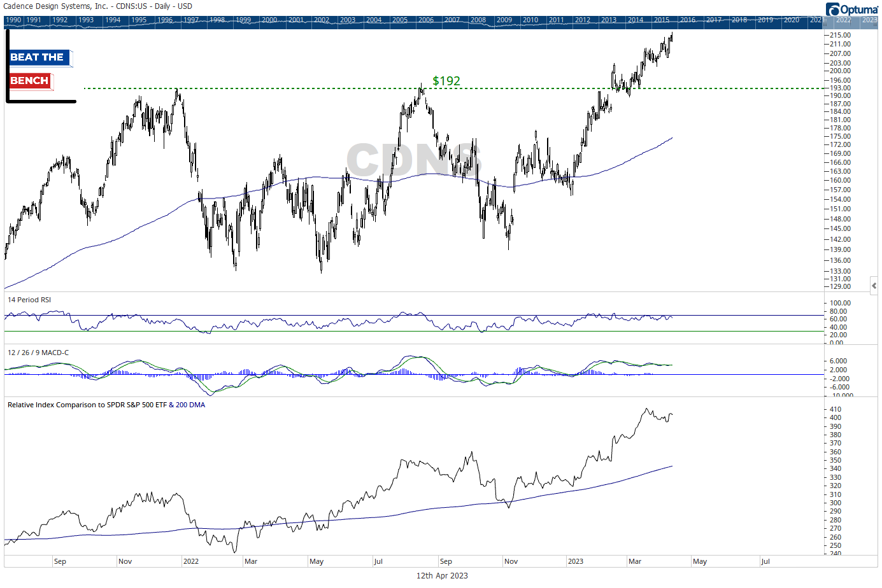The width and height of the screenshot is (882, 588).
Task: Select 2022 on the year timeline
Action: (x=844, y=20)
